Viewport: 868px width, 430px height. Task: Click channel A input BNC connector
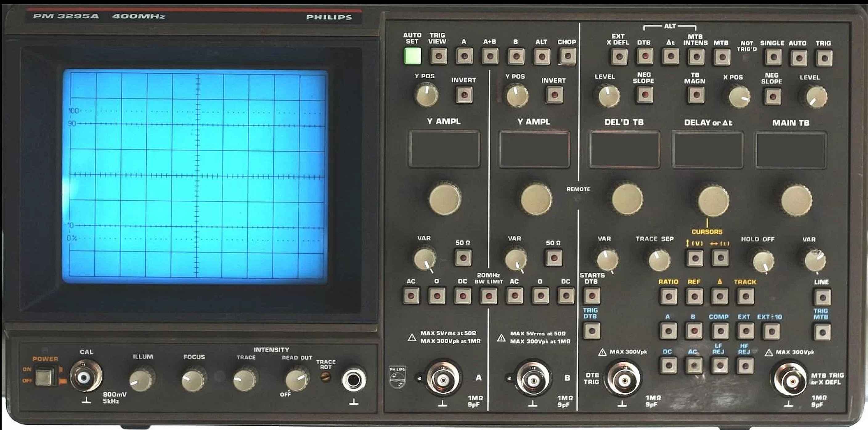443,380
